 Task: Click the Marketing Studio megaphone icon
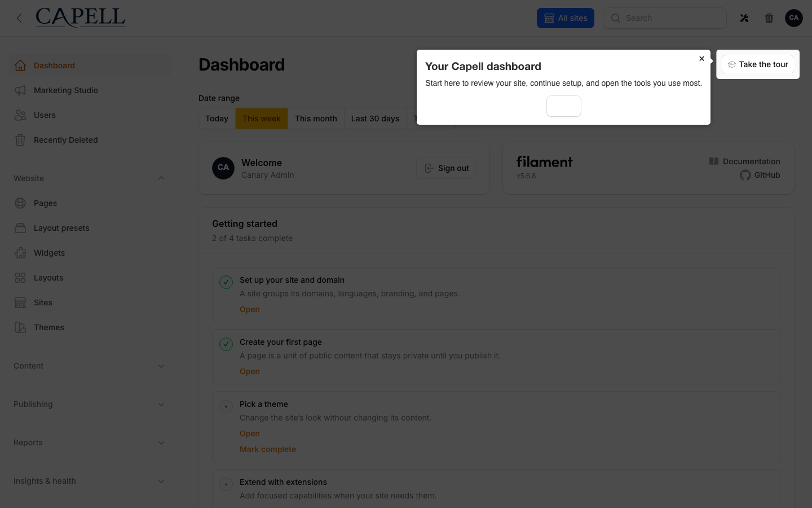click(x=20, y=90)
